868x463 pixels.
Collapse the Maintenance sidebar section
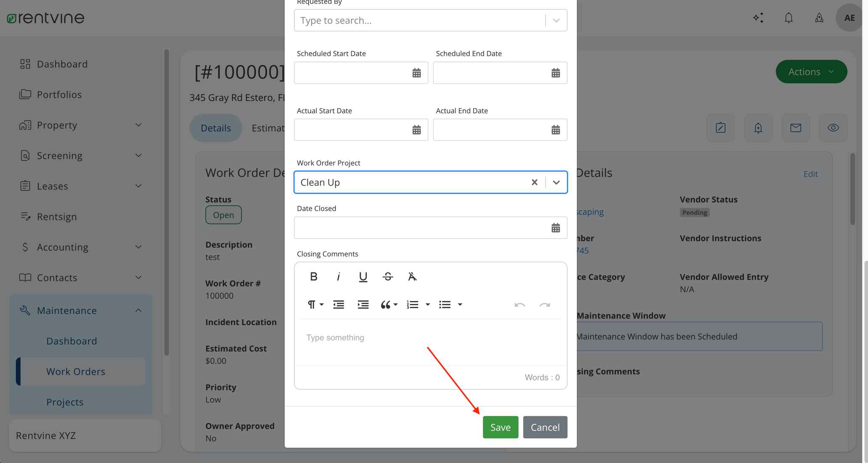(139, 310)
